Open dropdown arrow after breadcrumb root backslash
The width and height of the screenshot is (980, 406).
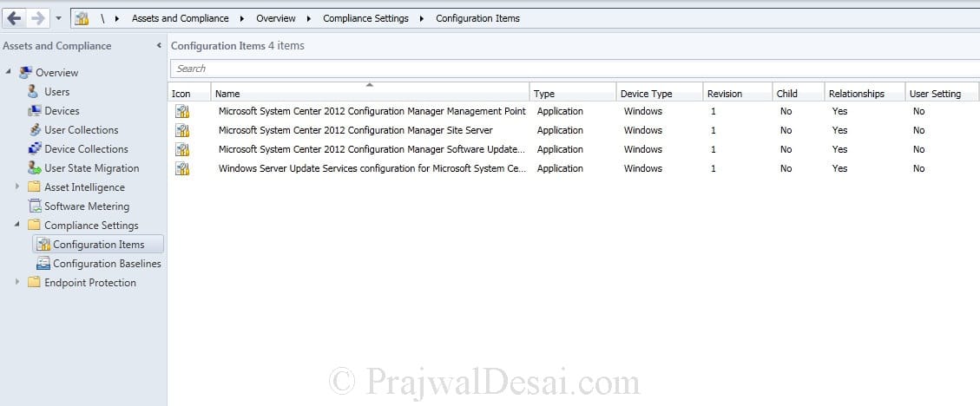(x=117, y=19)
